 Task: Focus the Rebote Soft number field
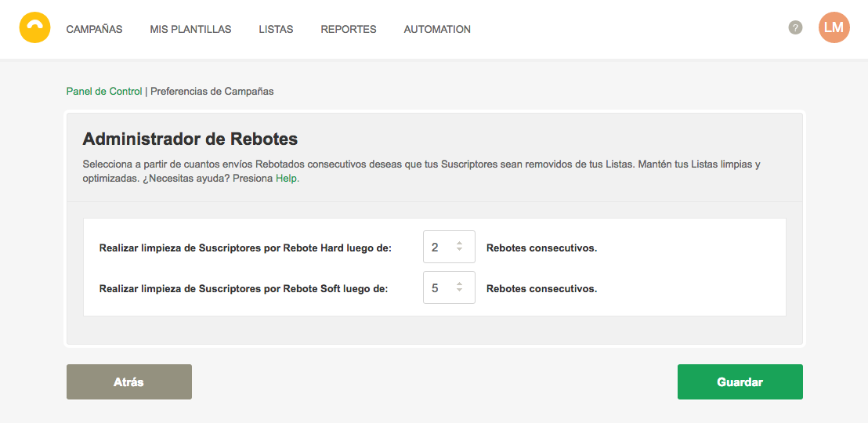(x=439, y=287)
